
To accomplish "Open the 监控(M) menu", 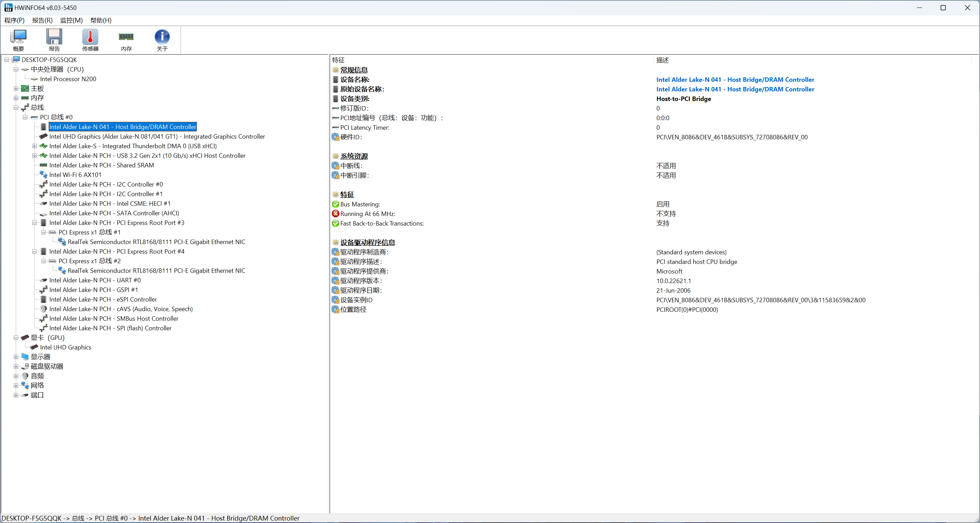I will 71,20.
